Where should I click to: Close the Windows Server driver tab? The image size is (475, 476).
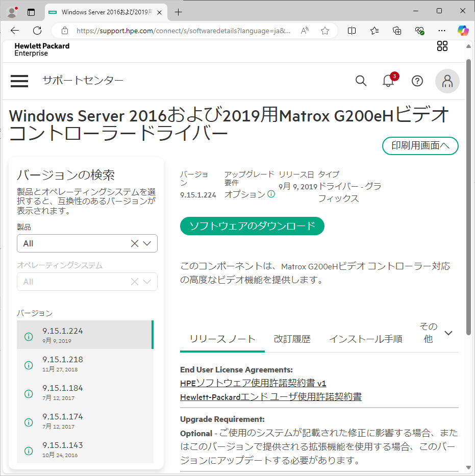(159, 12)
